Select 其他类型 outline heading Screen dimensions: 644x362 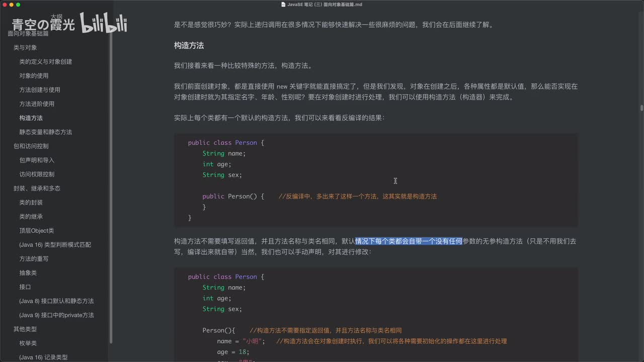pyautogui.click(x=25, y=329)
